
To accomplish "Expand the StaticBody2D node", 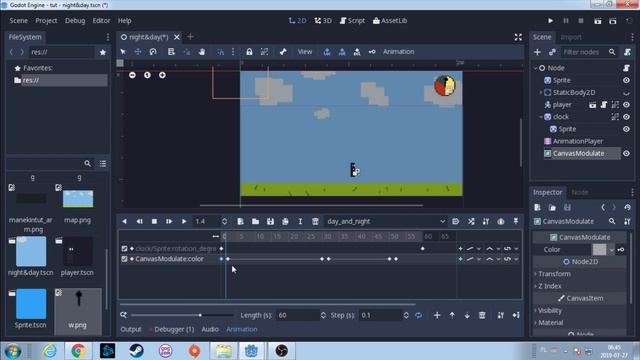I will coord(541,93).
